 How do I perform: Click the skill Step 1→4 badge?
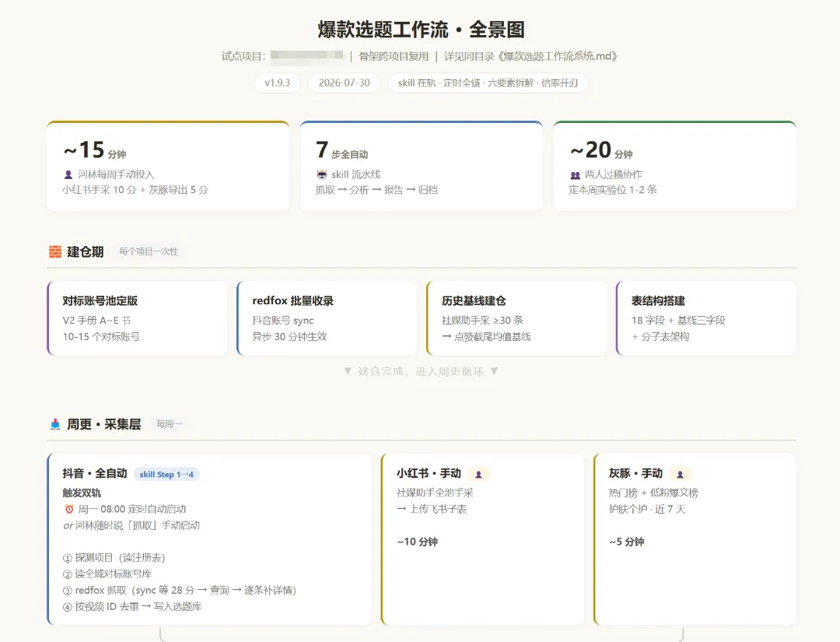(166, 474)
